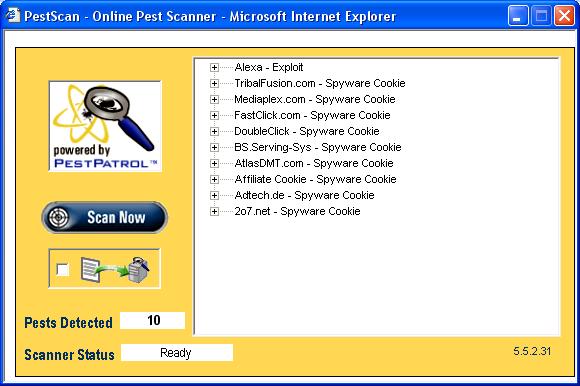Click the Scanner Status label
The image size is (580, 386).
(69, 355)
